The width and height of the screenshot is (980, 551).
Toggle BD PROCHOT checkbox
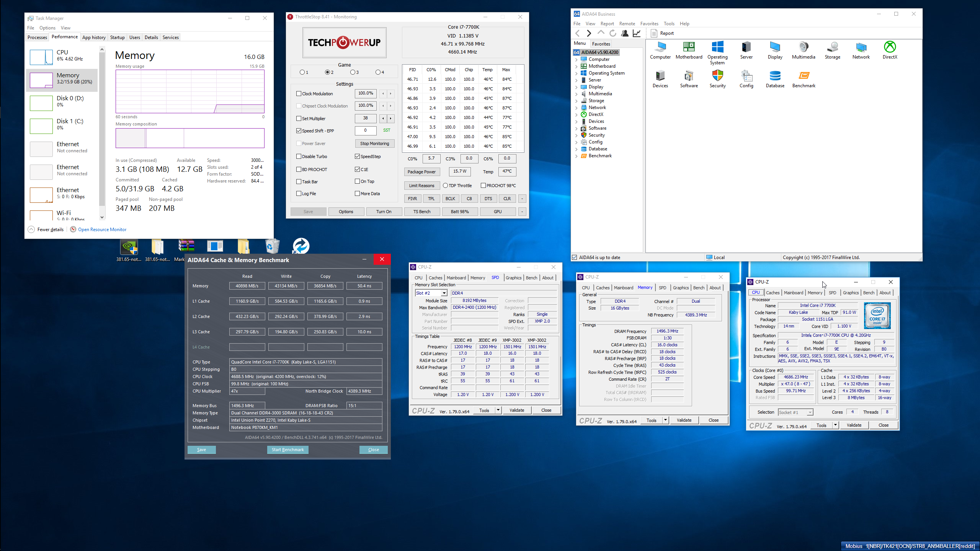coord(299,170)
